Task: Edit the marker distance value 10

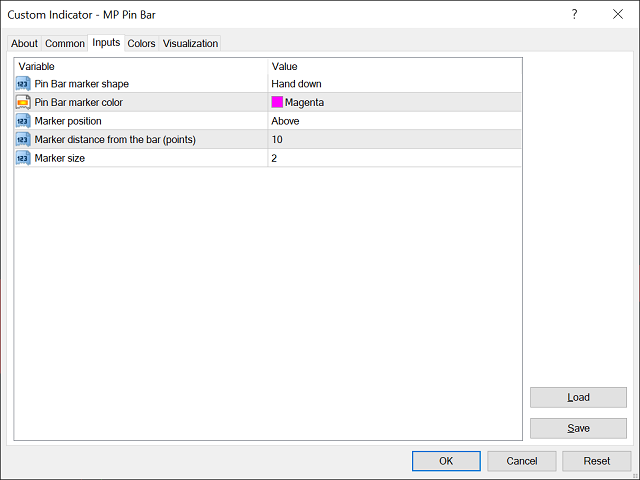Action: click(394, 140)
